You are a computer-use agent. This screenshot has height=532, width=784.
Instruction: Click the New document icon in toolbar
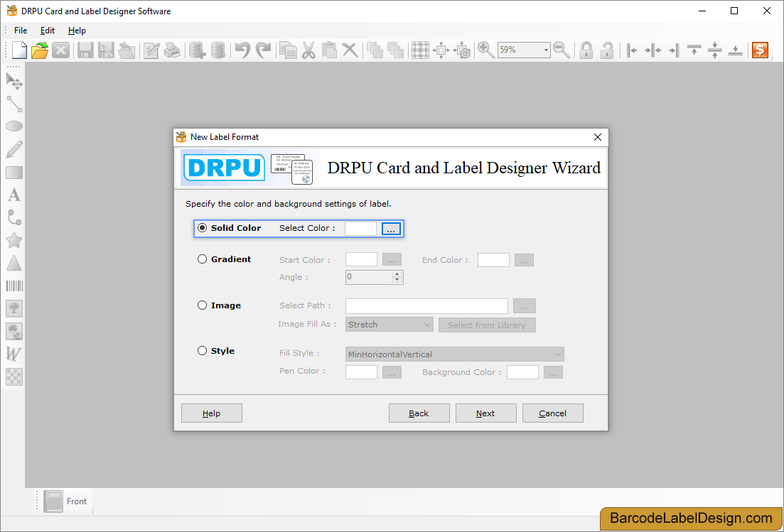[x=19, y=50]
